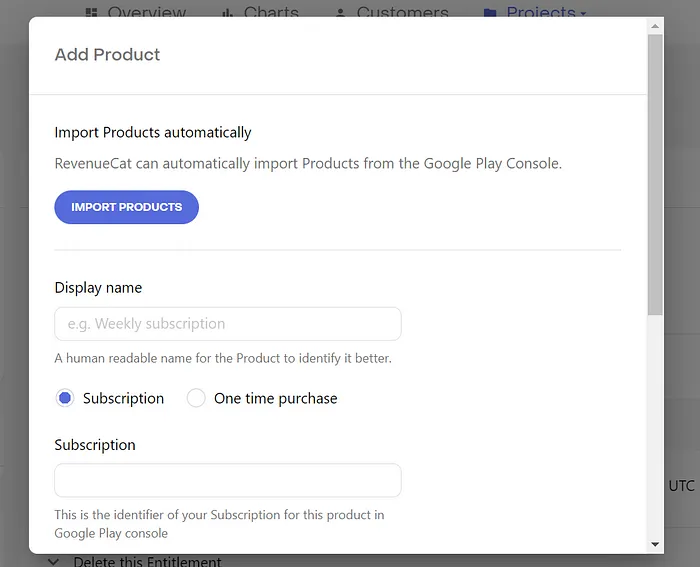Image resolution: width=700 pixels, height=567 pixels.
Task: Click the dialog scrollbar up arrow
Action: pos(655,25)
